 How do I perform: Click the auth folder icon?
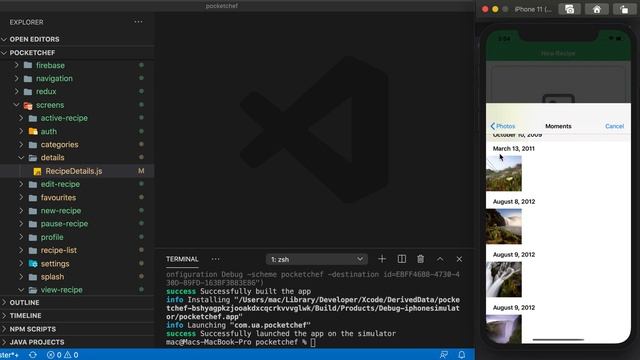[x=33, y=131]
